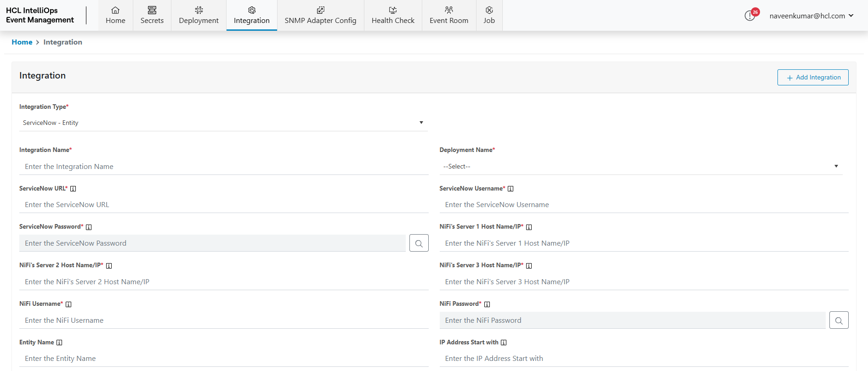868x371 pixels.
Task: Click the info icon next to ServiceNow URL
Action: [73, 189]
